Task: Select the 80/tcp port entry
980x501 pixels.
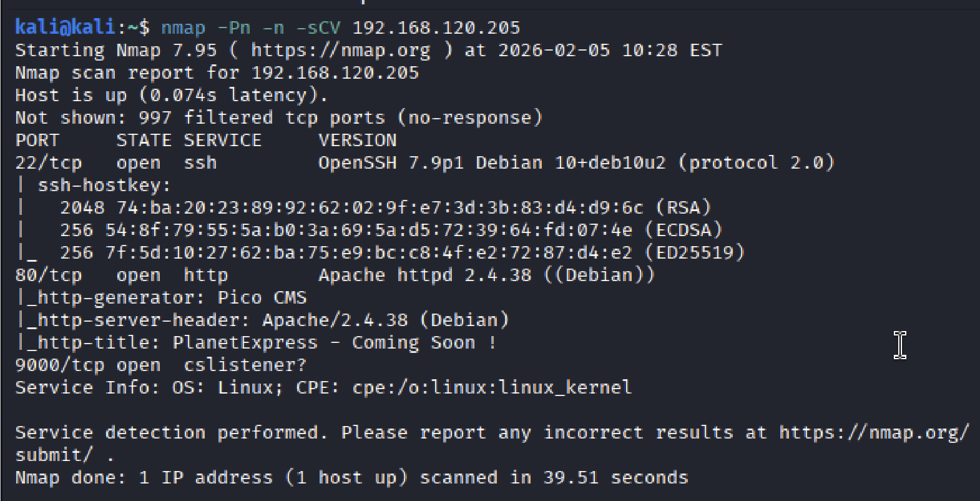Action: (x=48, y=275)
